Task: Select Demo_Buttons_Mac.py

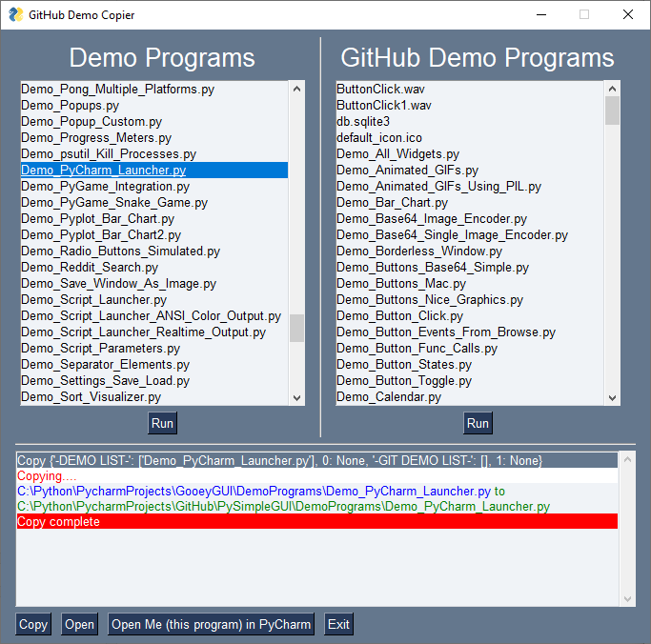Action: point(470,283)
